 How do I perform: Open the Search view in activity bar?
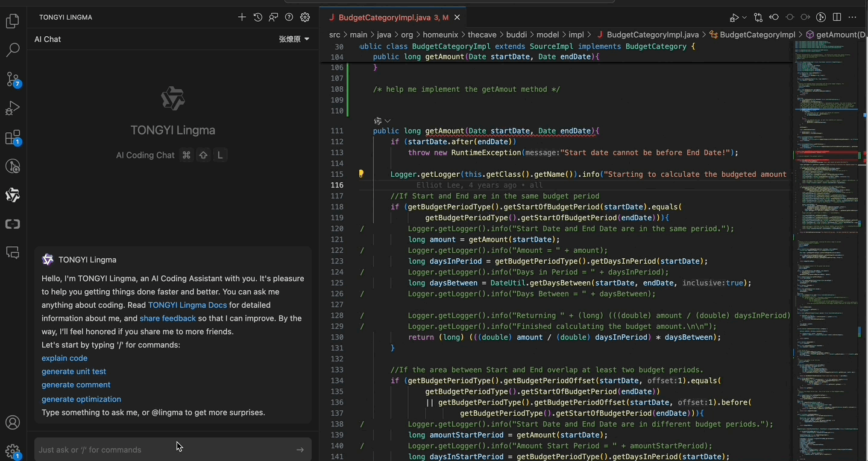(x=13, y=50)
